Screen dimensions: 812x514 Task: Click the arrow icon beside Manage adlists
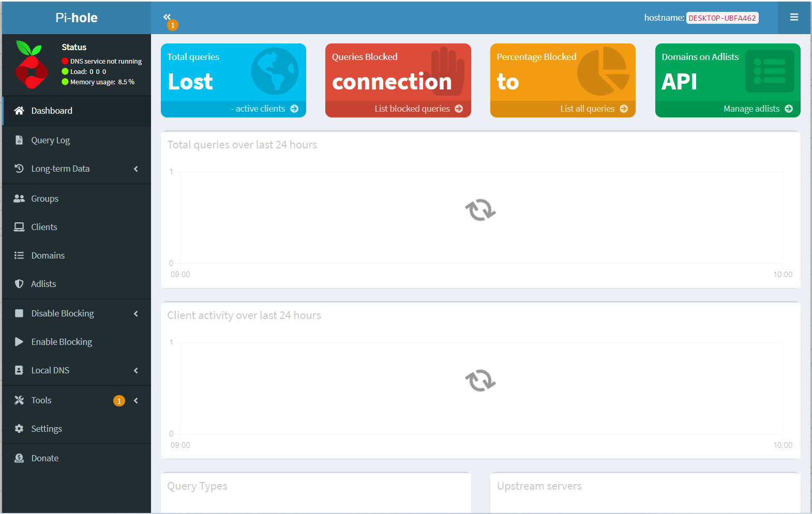tap(789, 109)
